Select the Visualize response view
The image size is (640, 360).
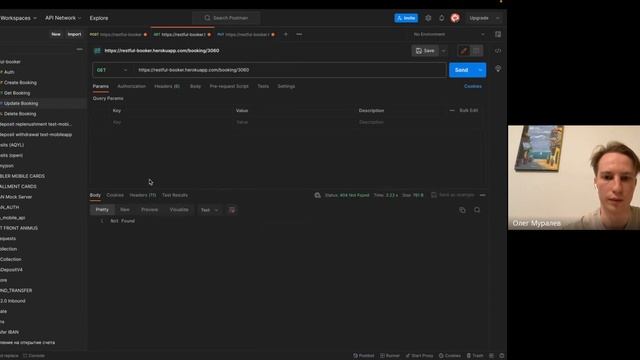[179, 210]
